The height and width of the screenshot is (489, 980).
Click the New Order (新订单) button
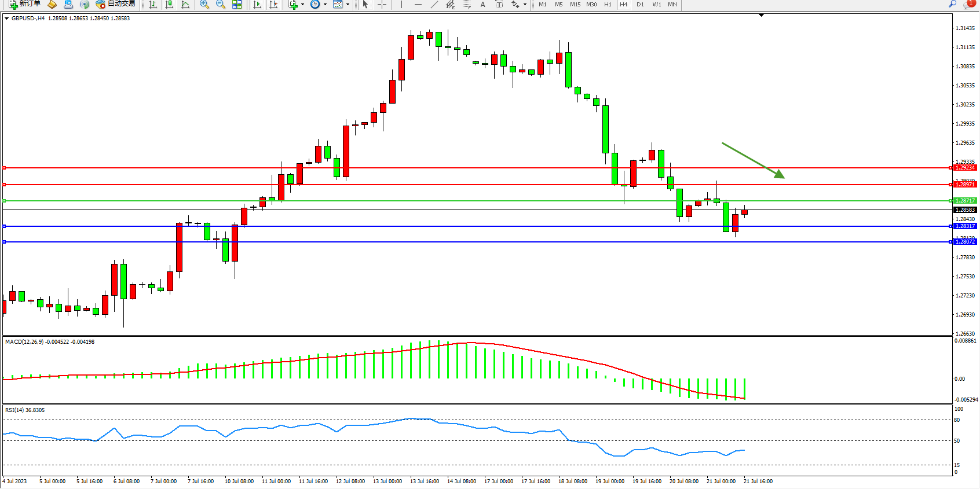[24, 4]
